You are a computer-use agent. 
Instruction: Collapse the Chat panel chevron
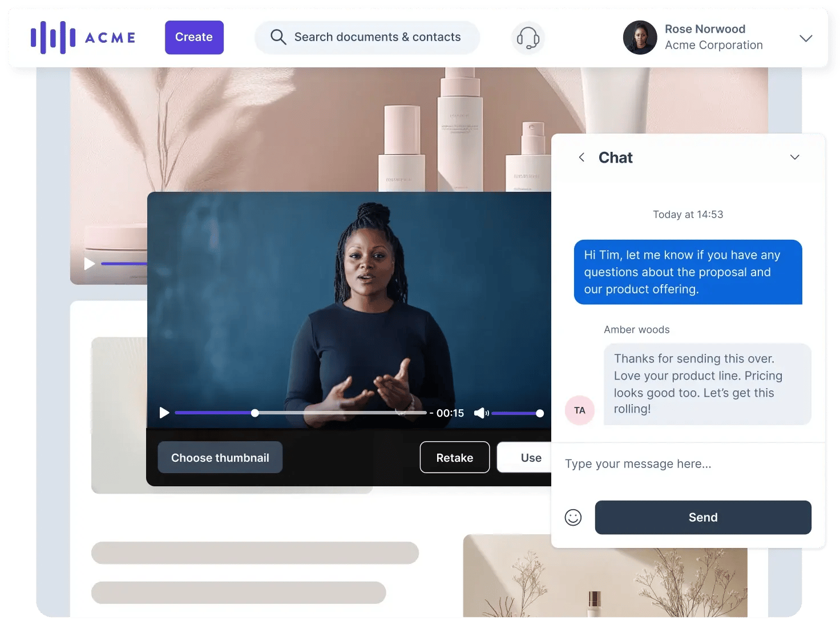point(794,158)
